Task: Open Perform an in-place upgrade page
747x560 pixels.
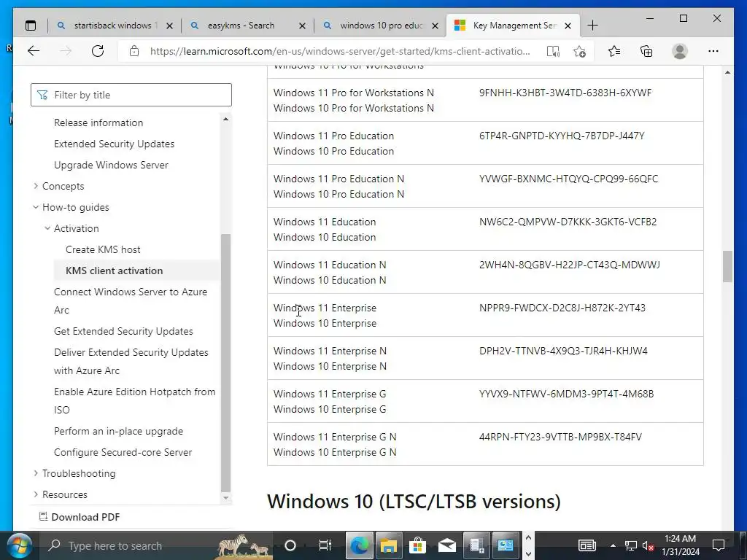Action: 118,431
